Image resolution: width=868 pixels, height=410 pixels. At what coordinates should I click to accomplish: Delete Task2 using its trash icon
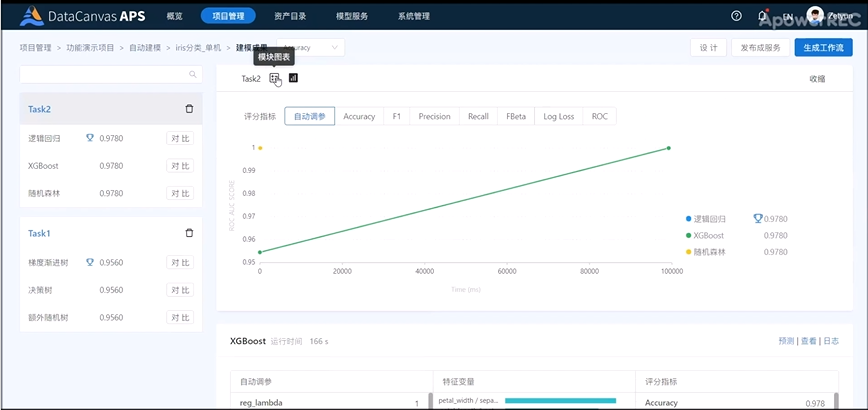(x=189, y=109)
